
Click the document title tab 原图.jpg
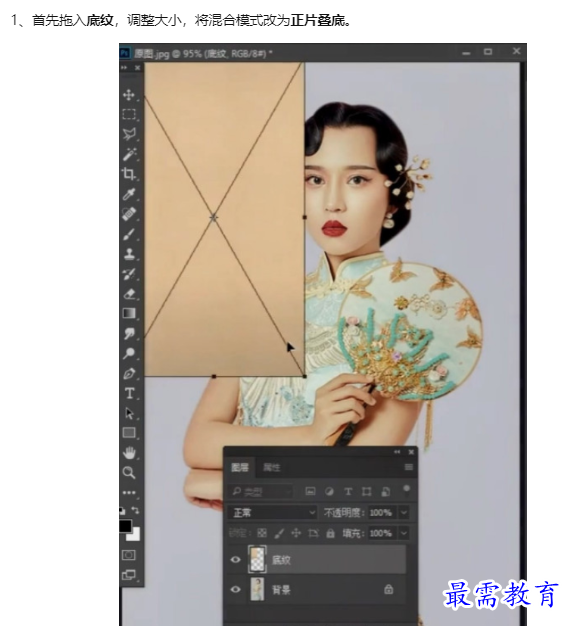[x=204, y=53]
